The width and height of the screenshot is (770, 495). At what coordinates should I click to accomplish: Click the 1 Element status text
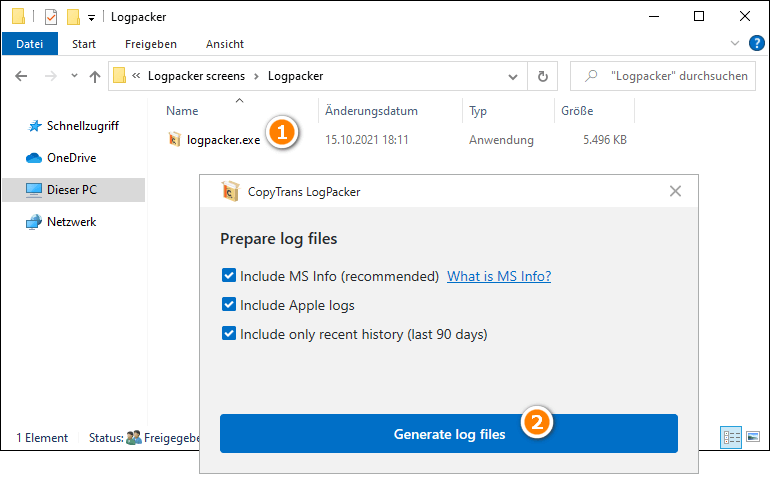[x=42, y=438]
